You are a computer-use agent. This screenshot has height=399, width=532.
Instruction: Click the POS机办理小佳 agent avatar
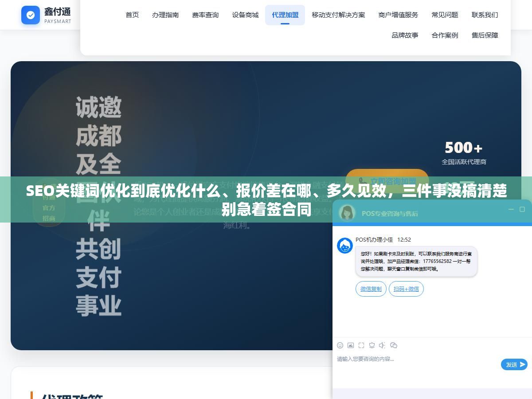[345, 246]
